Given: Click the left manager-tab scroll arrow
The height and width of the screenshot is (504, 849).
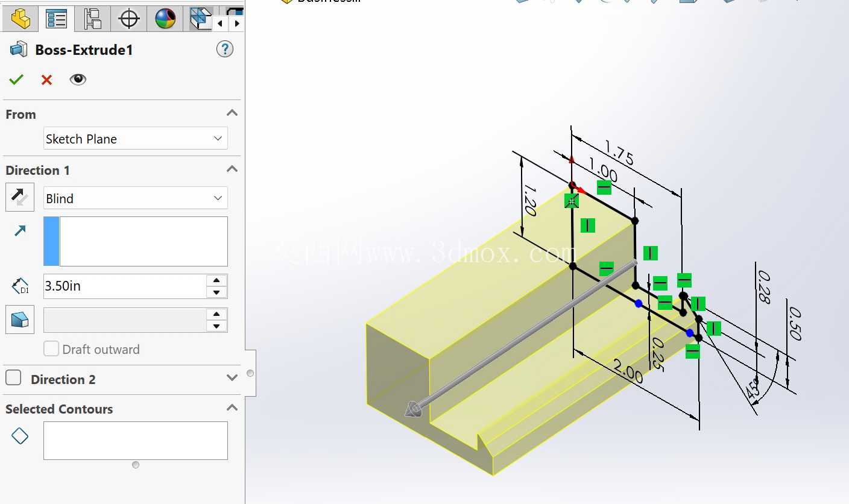Looking at the screenshot, I should [x=220, y=24].
